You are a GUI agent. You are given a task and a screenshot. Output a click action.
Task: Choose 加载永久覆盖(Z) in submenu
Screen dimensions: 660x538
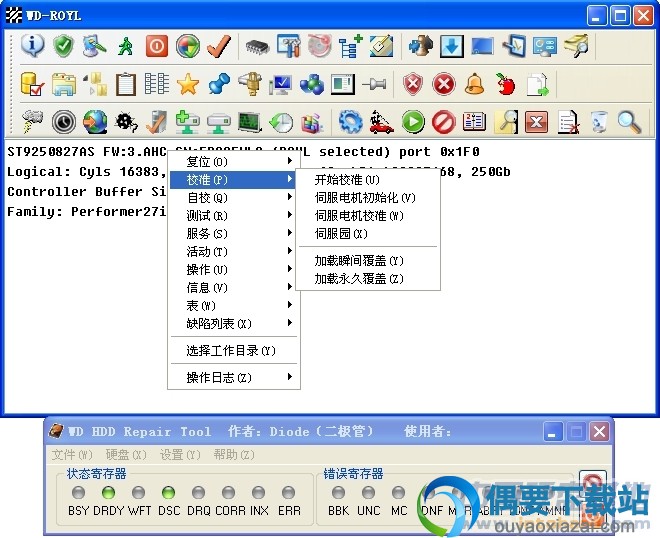[368, 279]
